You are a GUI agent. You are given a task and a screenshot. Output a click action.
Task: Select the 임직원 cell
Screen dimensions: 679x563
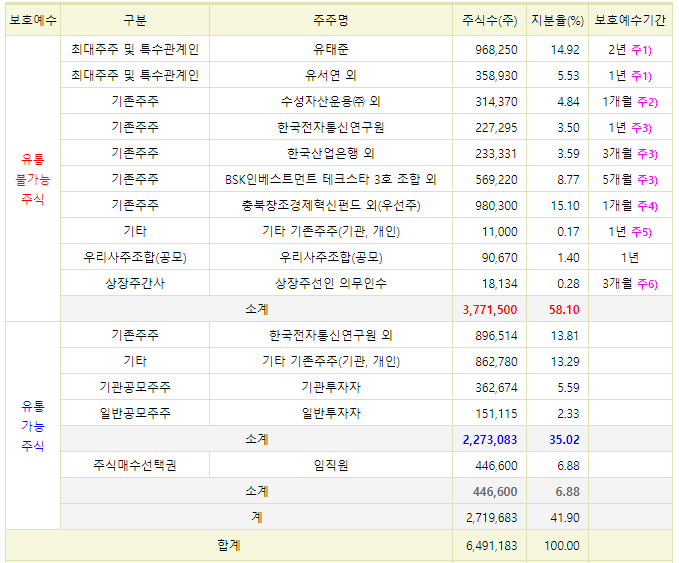click(331, 465)
